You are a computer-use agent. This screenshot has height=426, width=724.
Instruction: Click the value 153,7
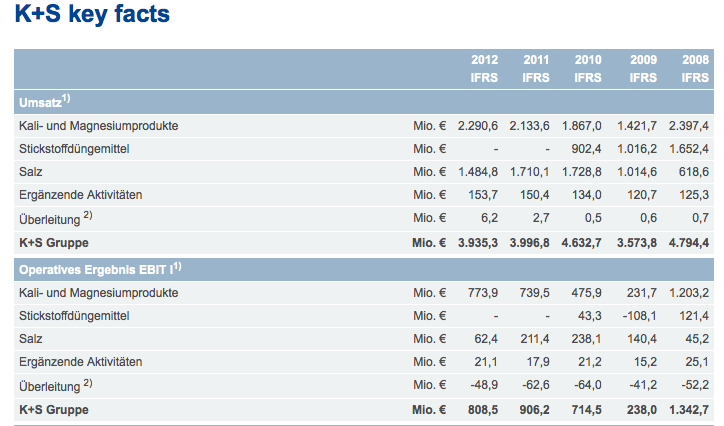point(483,195)
